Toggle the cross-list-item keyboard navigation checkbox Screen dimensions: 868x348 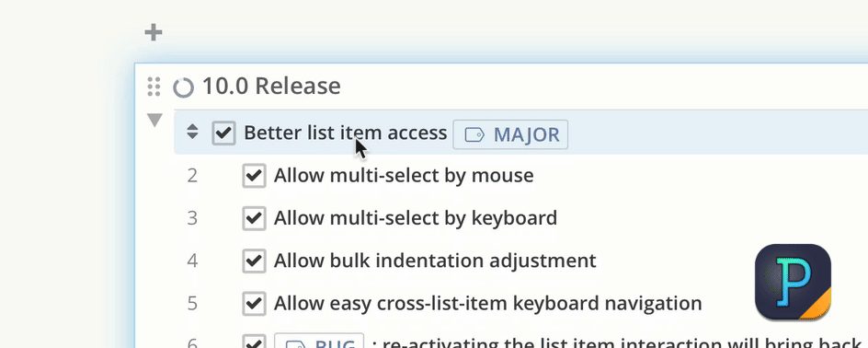[x=254, y=303]
